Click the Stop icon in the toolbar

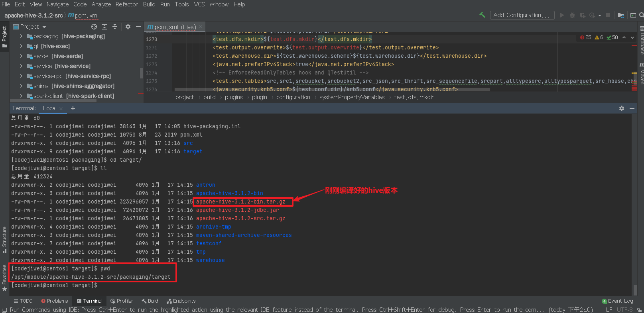[608, 15]
